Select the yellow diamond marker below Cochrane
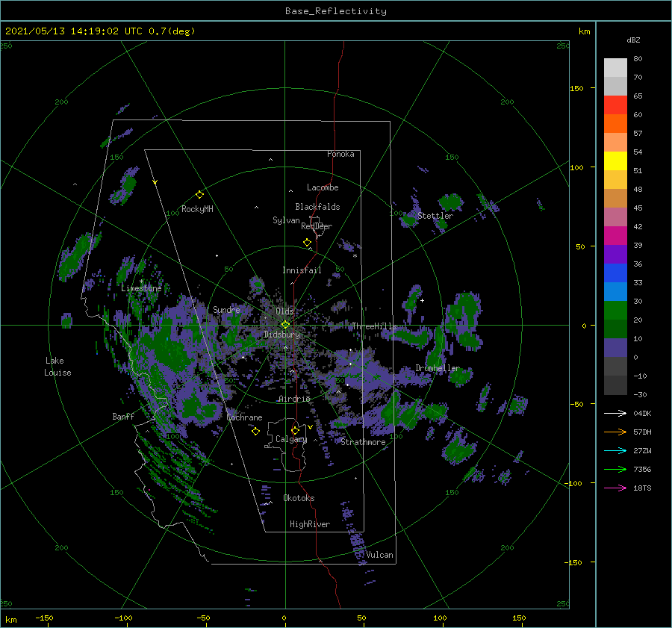Viewport: 672px width, 628px height. (x=256, y=432)
